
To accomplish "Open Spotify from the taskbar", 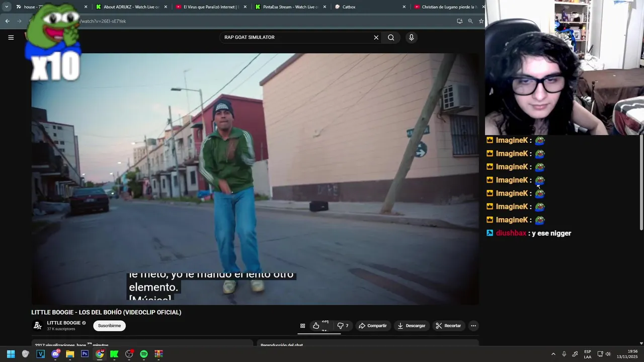I will (144, 354).
